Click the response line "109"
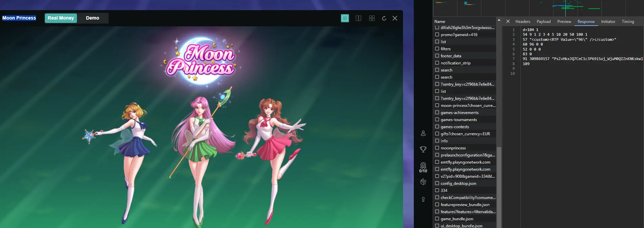This screenshot has width=644, height=228. pyautogui.click(x=526, y=64)
